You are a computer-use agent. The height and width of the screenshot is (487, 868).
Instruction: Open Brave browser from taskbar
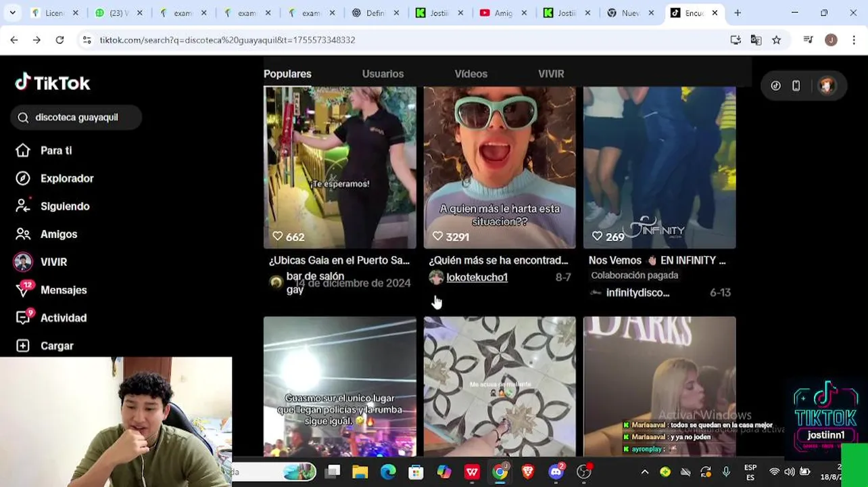click(528, 472)
